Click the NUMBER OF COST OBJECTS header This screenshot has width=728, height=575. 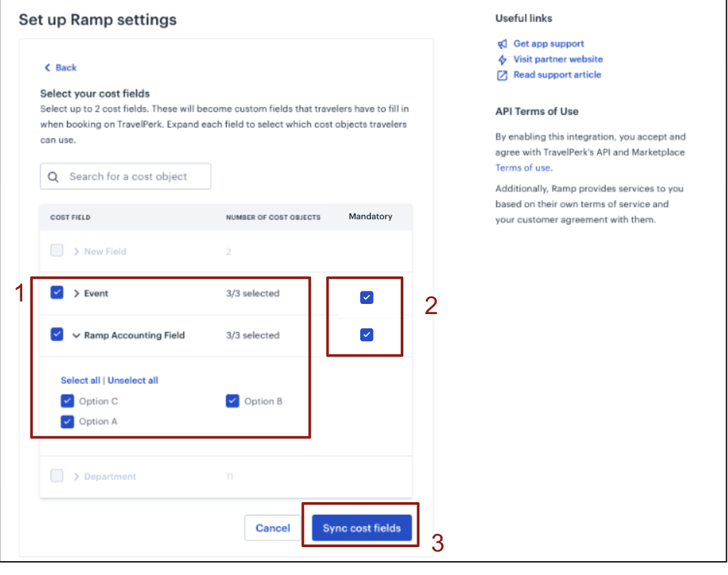tap(273, 217)
